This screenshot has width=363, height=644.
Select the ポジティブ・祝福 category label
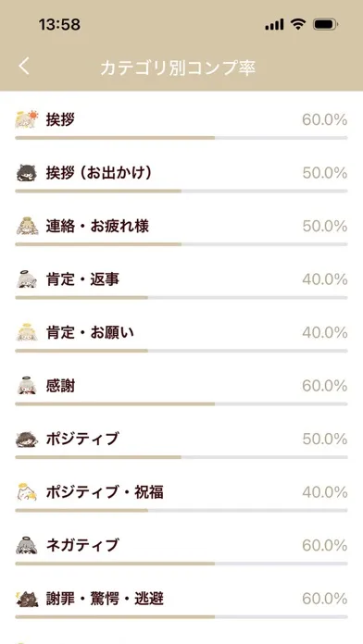tap(105, 492)
